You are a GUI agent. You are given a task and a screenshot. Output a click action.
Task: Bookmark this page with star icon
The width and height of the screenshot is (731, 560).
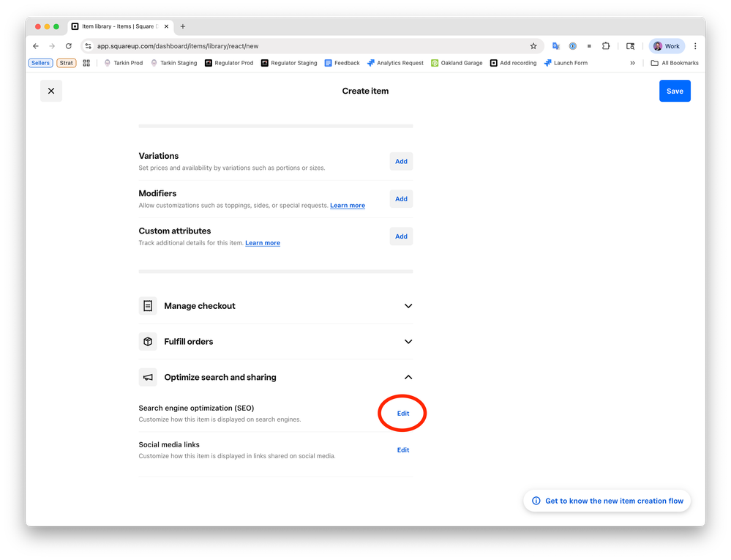click(x=533, y=46)
